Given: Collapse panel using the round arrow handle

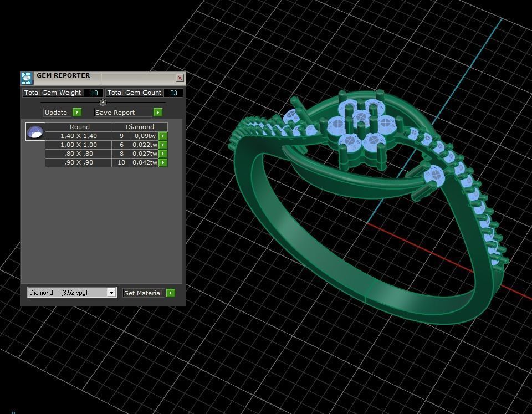Looking at the screenshot, I should coord(103,103).
